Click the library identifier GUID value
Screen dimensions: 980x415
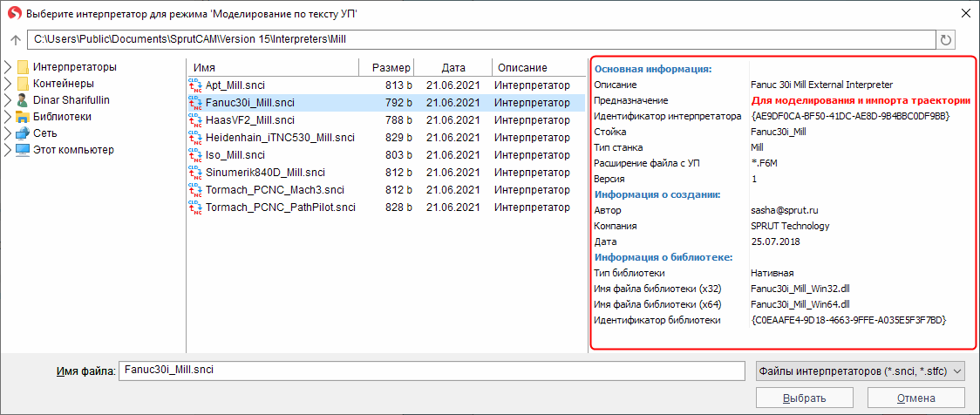(x=848, y=320)
